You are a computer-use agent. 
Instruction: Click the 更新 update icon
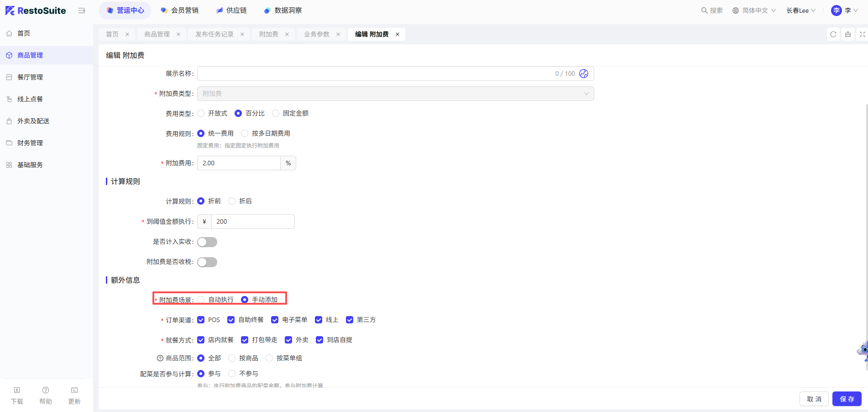click(74, 391)
